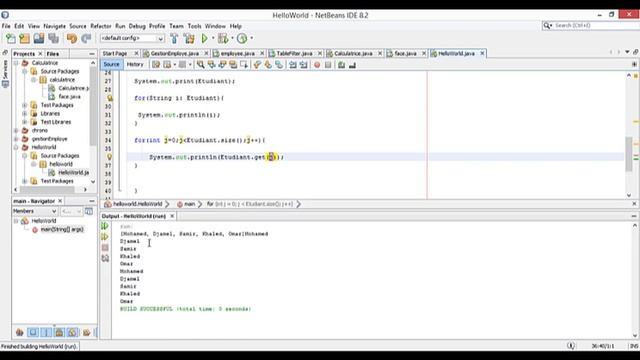Switch to the GestionEmploye.java tab
This screenshot has height=360, width=640.
[175, 53]
